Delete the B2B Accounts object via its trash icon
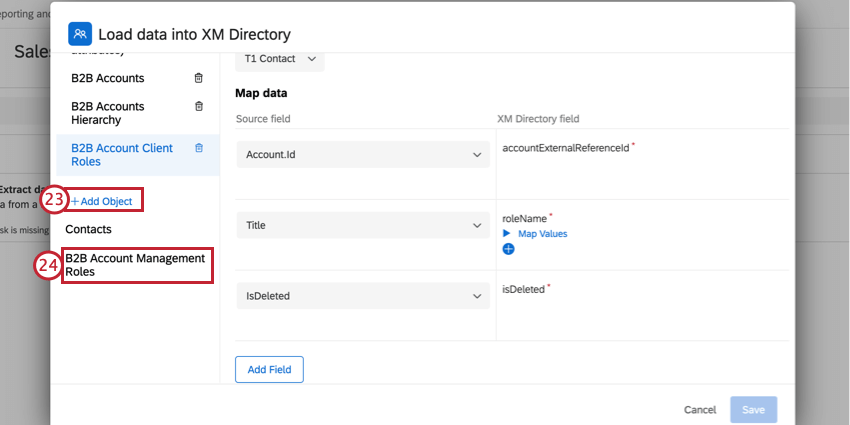Image resolution: width=850 pixels, height=425 pixels. [x=198, y=78]
